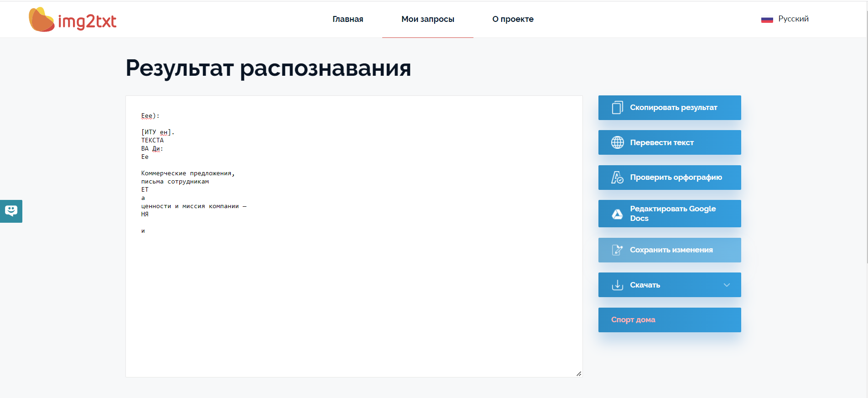Click the Результат распознавания heading
This screenshot has width=868, height=398.
[x=268, y=68]
